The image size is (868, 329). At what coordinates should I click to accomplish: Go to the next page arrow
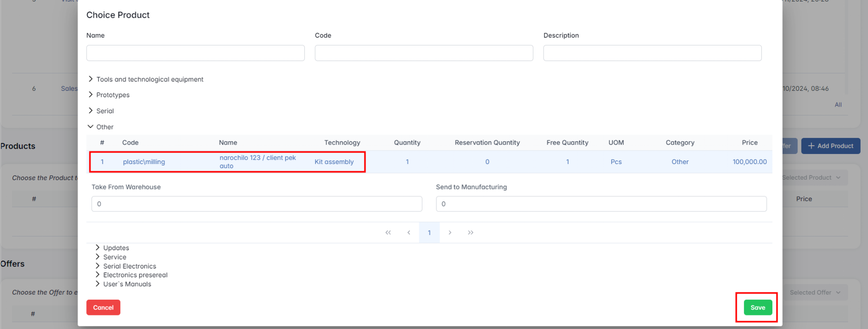[450, 233]
